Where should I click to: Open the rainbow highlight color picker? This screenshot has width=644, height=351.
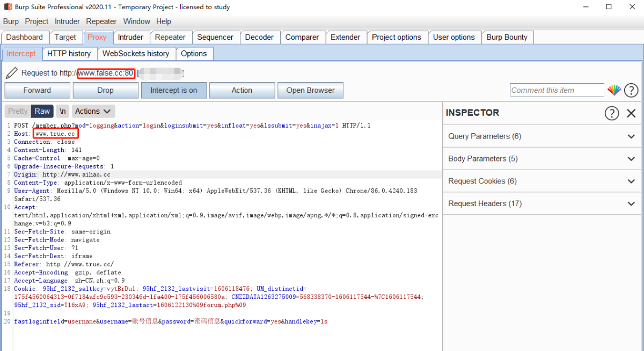(x=613, y=90)
